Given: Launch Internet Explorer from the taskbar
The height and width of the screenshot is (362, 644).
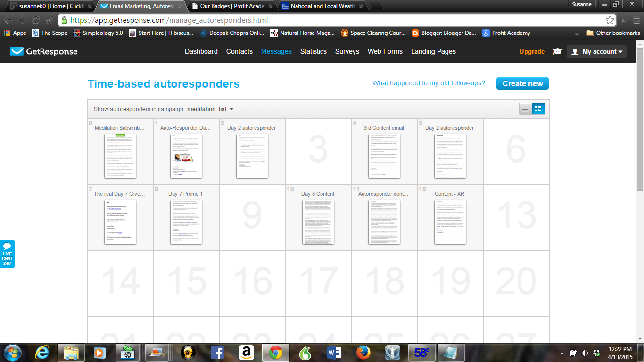Looking at the screenshot, I should (42, 352).
